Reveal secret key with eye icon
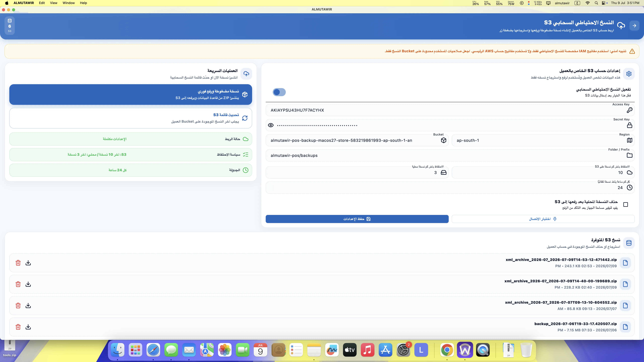Image resolution: width=644 pixels, height=362 pixels. click(x=271, y=125)
